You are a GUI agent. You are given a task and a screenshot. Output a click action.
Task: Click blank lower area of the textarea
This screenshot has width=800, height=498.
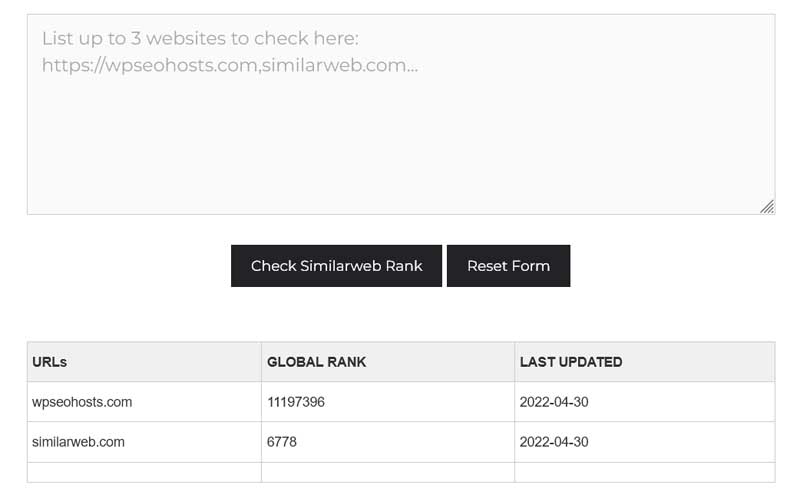(401, 153)
